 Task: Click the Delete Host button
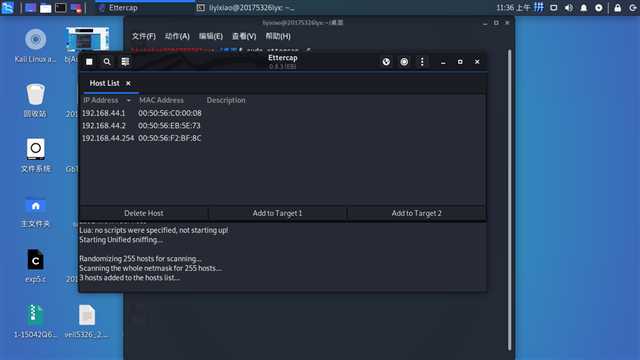(x=144, y=213)
